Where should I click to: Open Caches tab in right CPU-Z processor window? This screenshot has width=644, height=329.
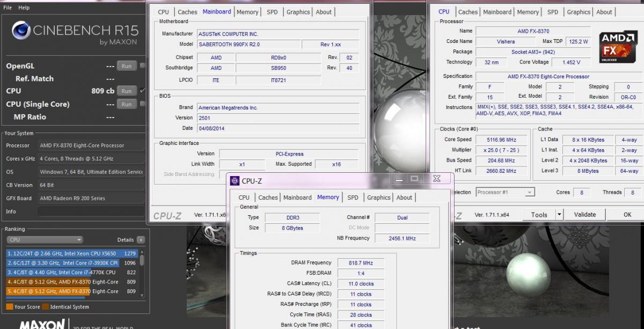pos(468,12)
